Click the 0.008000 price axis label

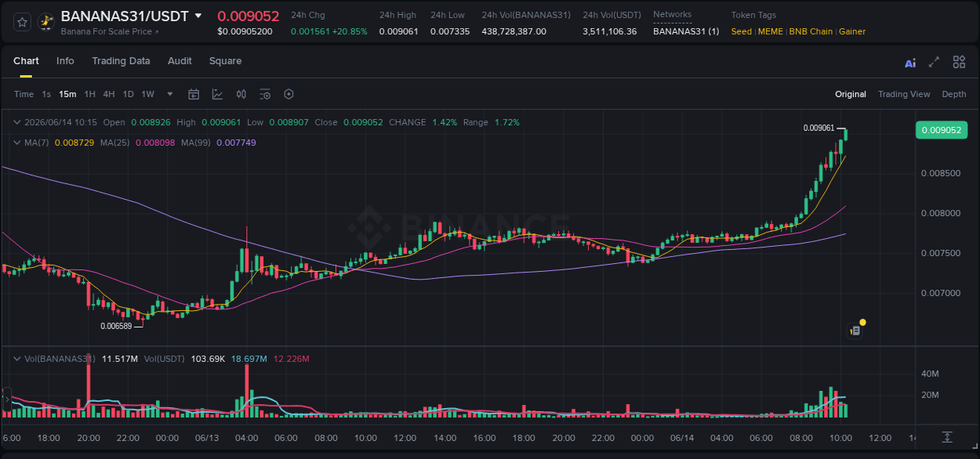click(x=940, y=213)
